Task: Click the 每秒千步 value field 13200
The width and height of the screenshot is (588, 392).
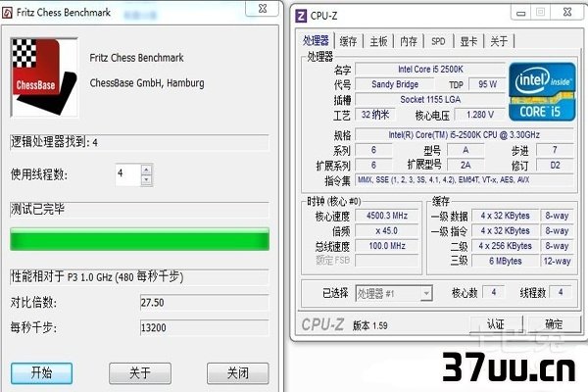Action: coord(205,328)
